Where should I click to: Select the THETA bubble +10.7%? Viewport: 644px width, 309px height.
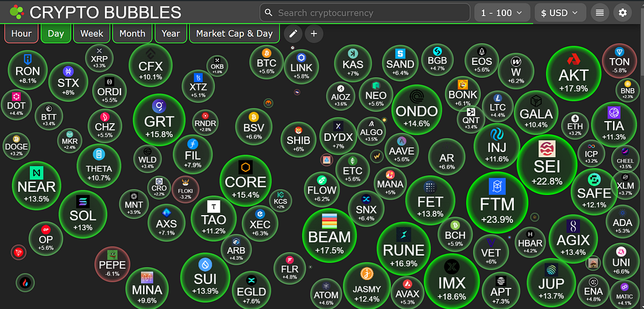(x=99, y=166)
